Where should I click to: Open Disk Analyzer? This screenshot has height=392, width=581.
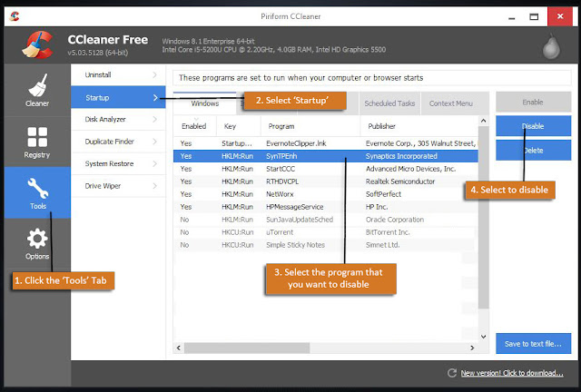click(118, 119)
